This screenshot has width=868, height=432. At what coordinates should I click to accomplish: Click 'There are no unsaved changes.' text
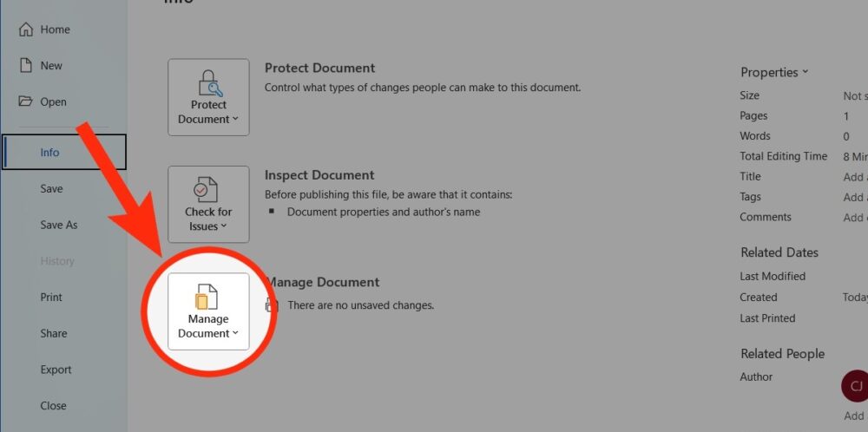tap(360, 304)
